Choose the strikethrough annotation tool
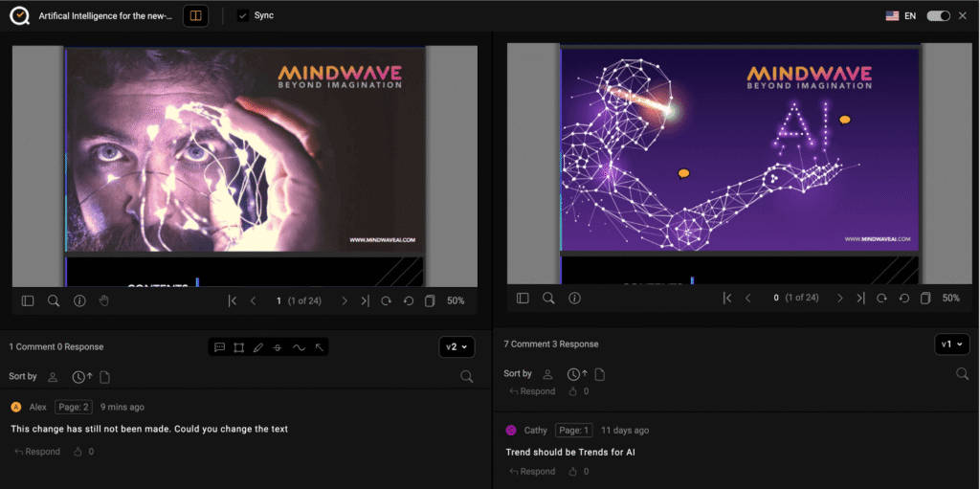The height and width of the screenshot is (489, 980). pyautogui.click(x=278, y=347)
